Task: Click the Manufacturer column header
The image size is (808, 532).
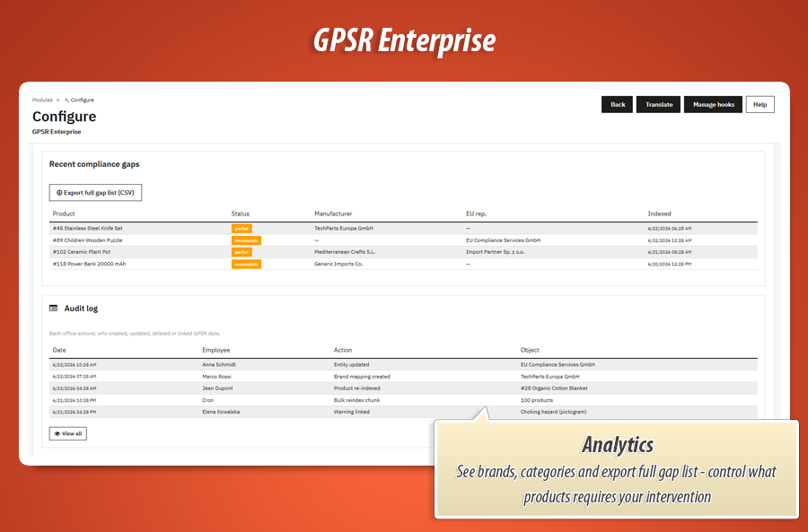Action: click(x=333, y=214)
